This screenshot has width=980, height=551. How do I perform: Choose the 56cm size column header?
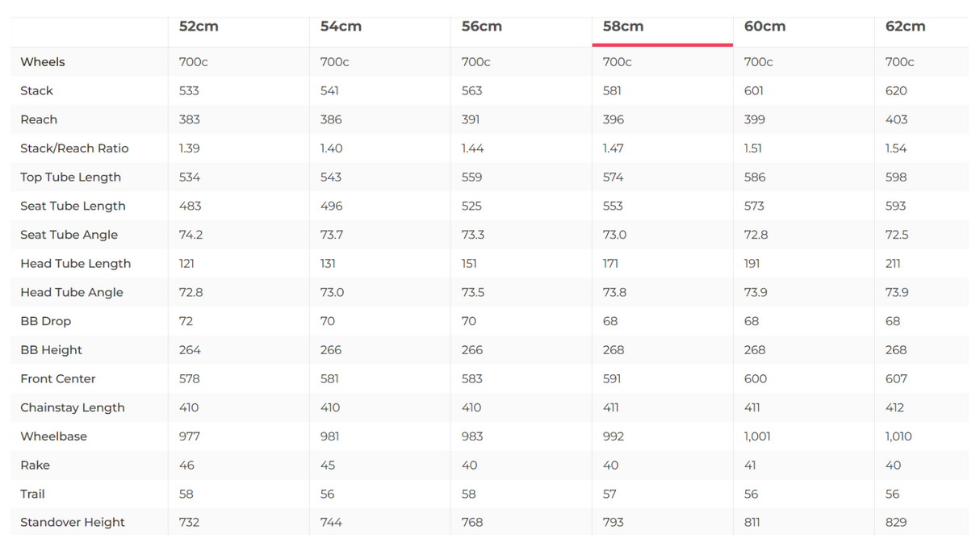click(482, 27)
